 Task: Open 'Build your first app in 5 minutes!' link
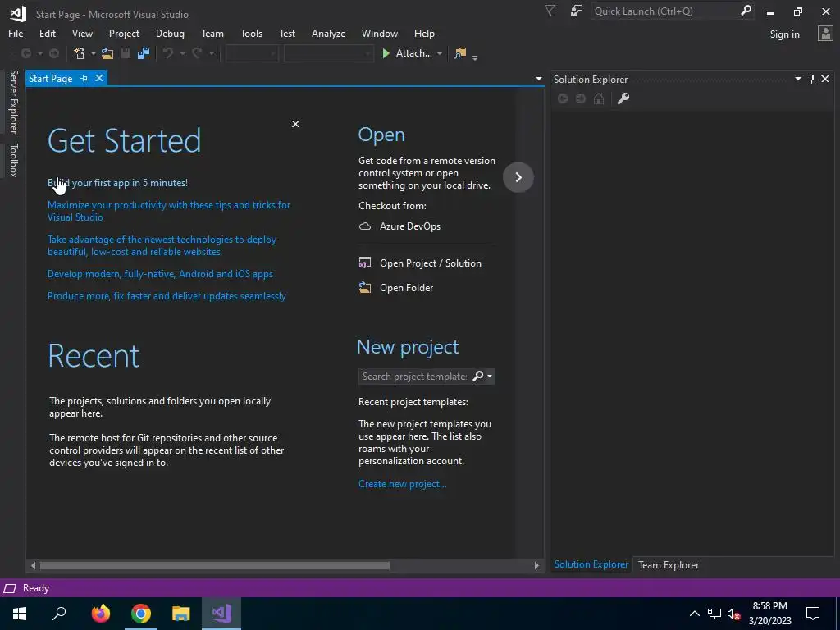pyautogui.click(x=117, y=183)
